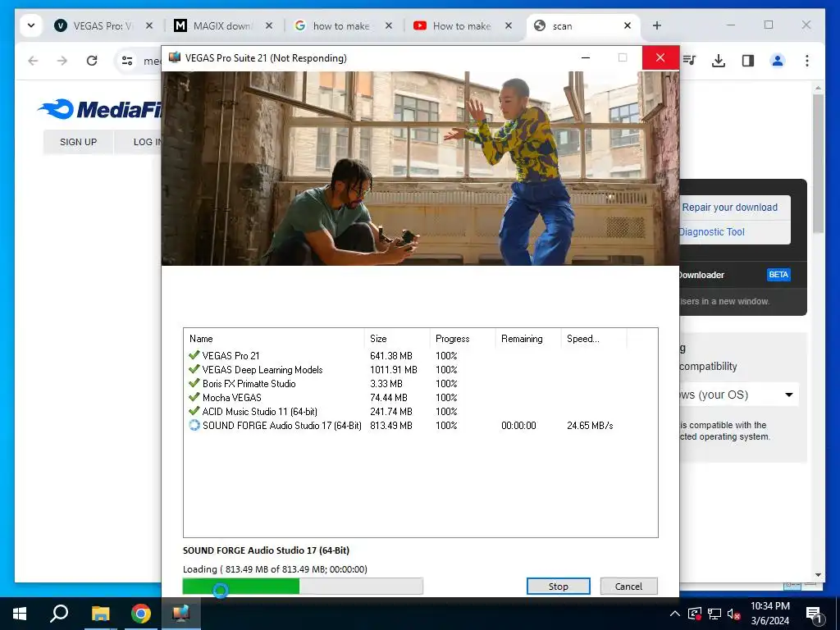
Task: Click the VEGAS installer taskbar icon
Action: pos(181,614)
